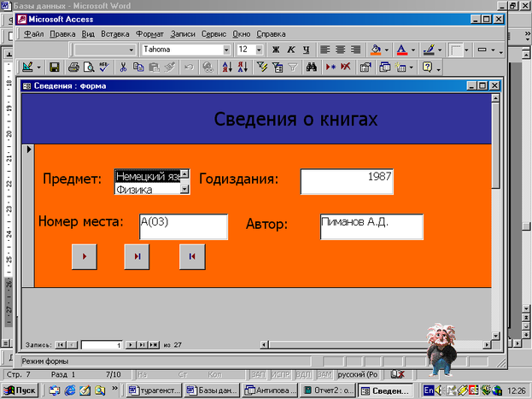This screenshot has height=399, width=532.
Task: Open the Tahoma font name dropdown
Action: pos(226,50)
